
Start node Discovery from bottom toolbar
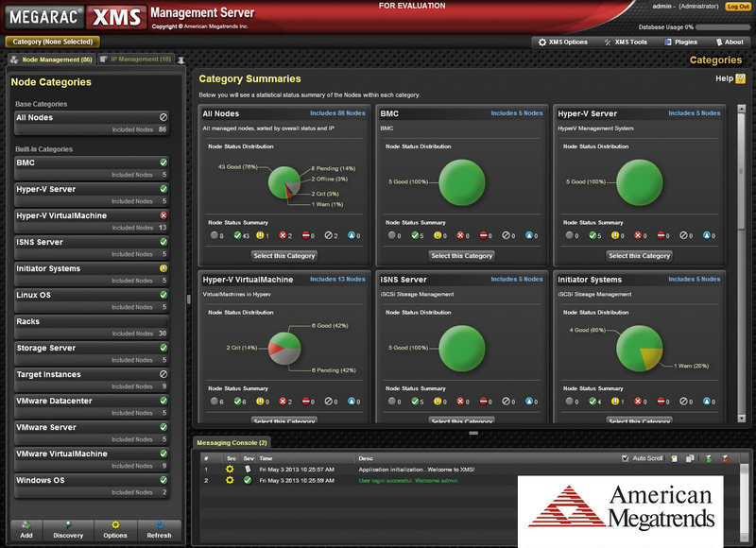point(68,530)
